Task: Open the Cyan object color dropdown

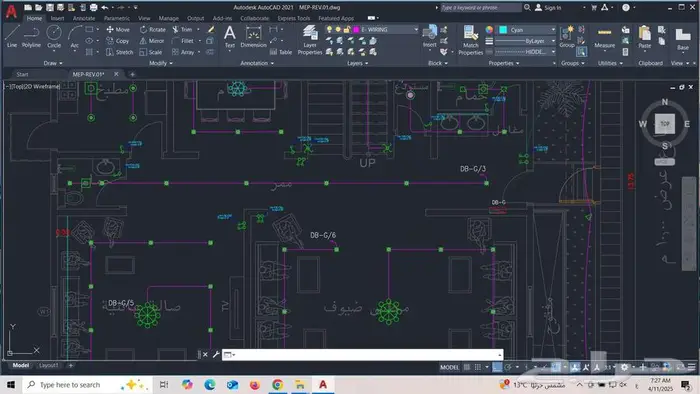Action: tap(553, 29)
